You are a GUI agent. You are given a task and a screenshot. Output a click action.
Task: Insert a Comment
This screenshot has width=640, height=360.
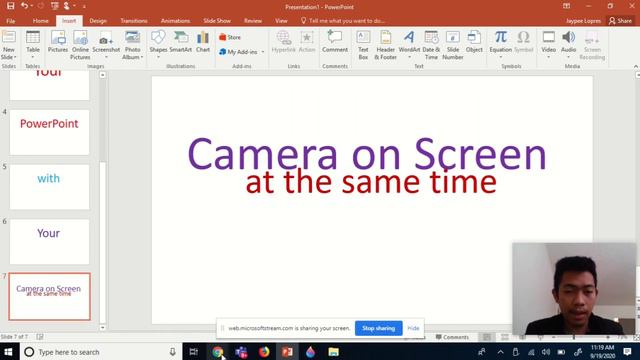click(x=335, y=42)
